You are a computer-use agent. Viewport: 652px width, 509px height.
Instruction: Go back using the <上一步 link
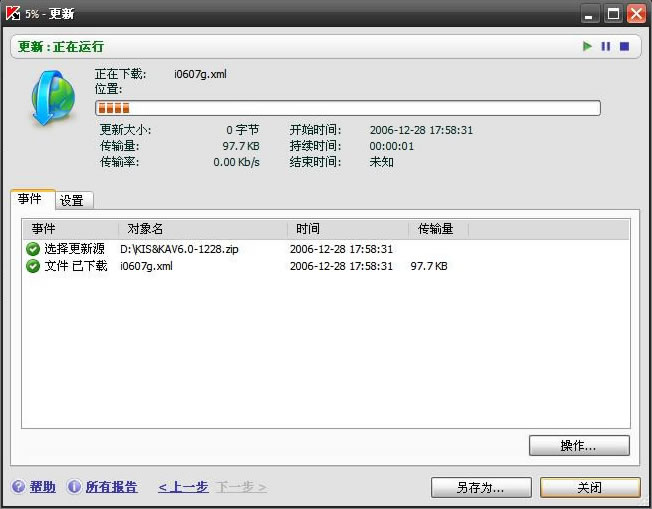pos(183,487)
